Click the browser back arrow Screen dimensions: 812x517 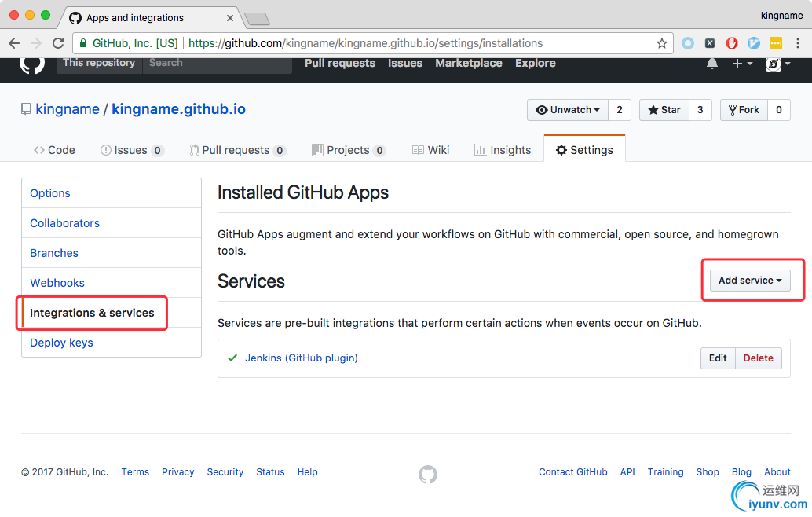click(14, 43)
